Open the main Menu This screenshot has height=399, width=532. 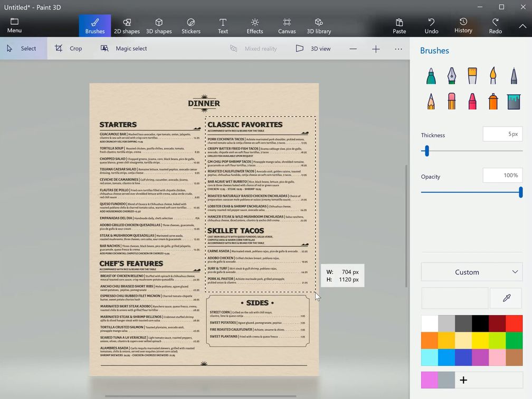[14, 25]
